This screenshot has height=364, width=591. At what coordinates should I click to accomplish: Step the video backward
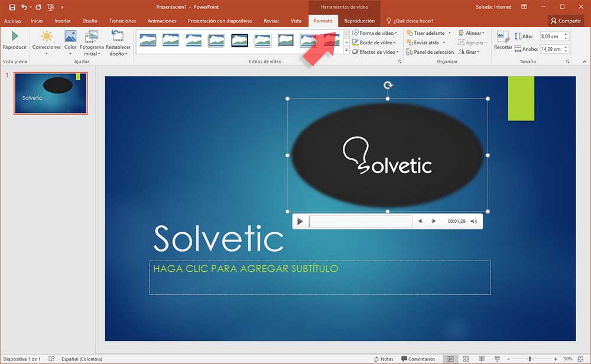420,221
